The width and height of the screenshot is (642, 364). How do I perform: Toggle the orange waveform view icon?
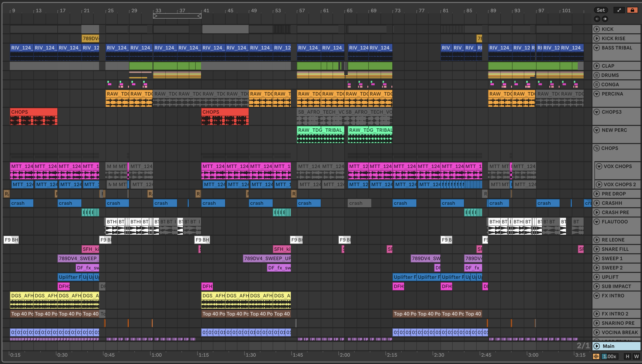[596, 356]
